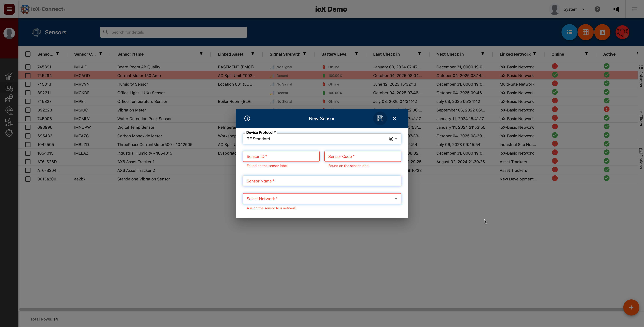Tick checkbox for sensor 745391 row
Image resolution: width=644 pixels, height=327 pixels.
(x=28, y=67)
